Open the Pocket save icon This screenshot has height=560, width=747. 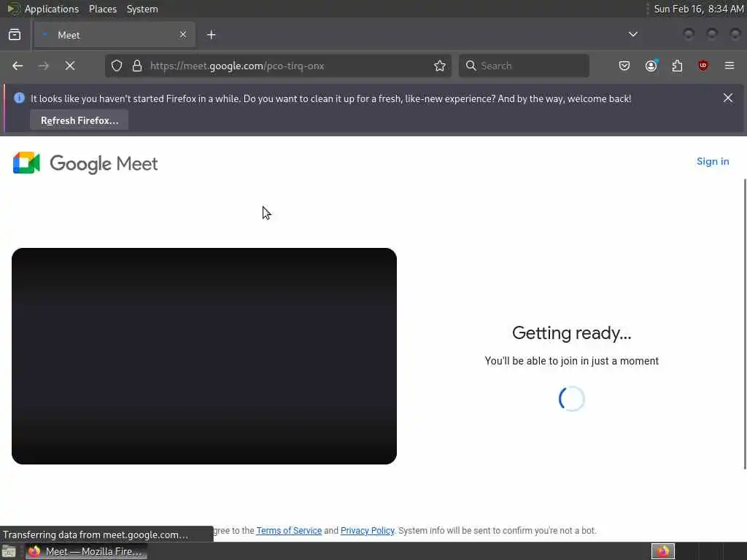624,66
